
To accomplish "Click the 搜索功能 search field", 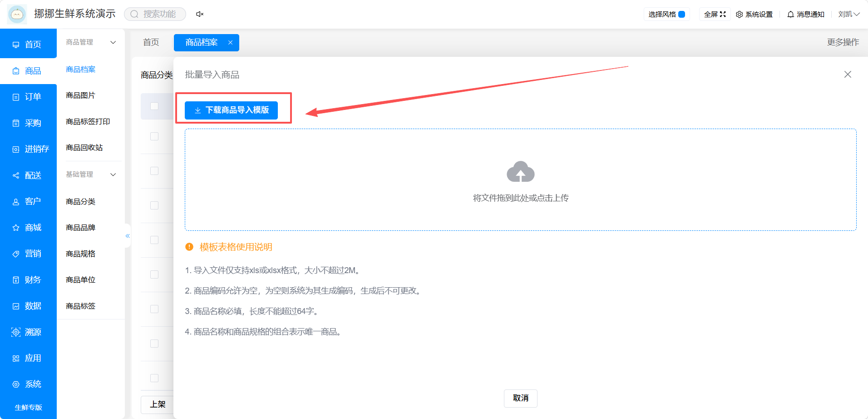I will 155,14.
